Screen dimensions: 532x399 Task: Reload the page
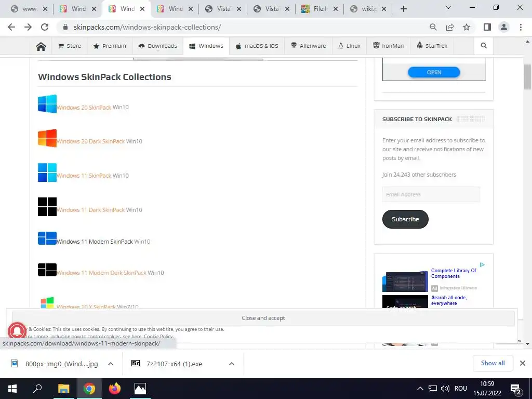click(45, 27)
